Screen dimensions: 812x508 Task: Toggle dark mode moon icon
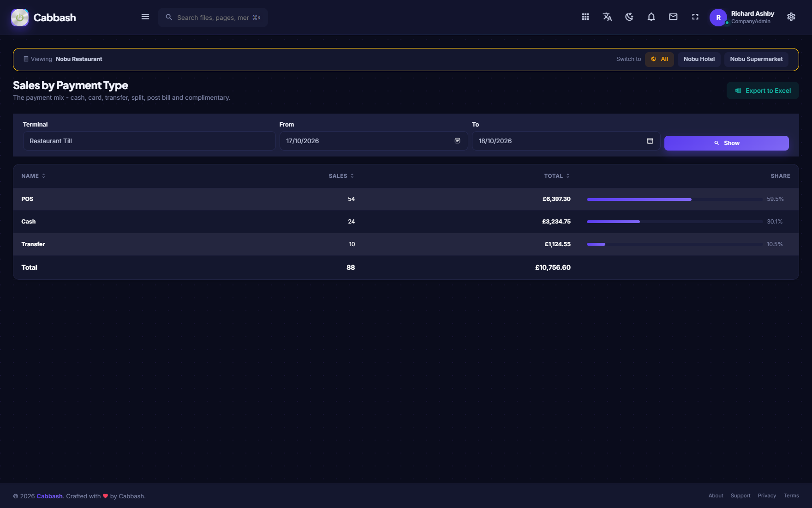(x=629, y=17)
